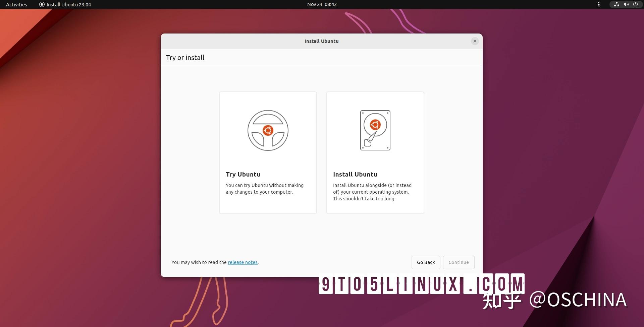
Task: Open the Activities overview
Action: (16, 4)
